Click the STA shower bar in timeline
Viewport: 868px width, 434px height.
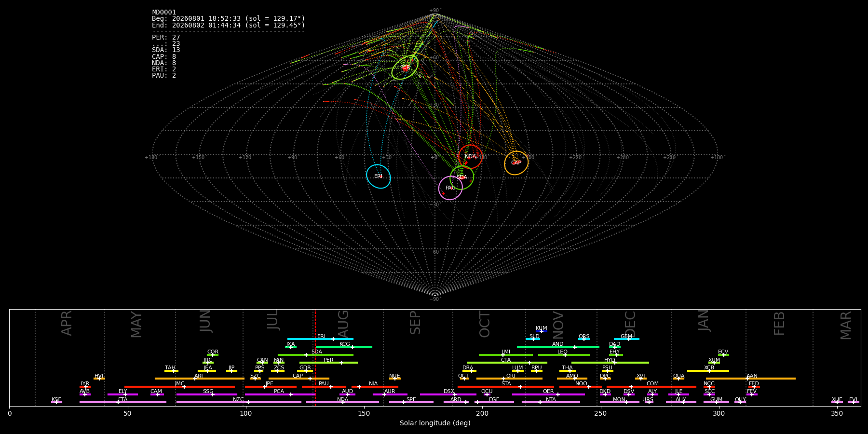point(506,387)
